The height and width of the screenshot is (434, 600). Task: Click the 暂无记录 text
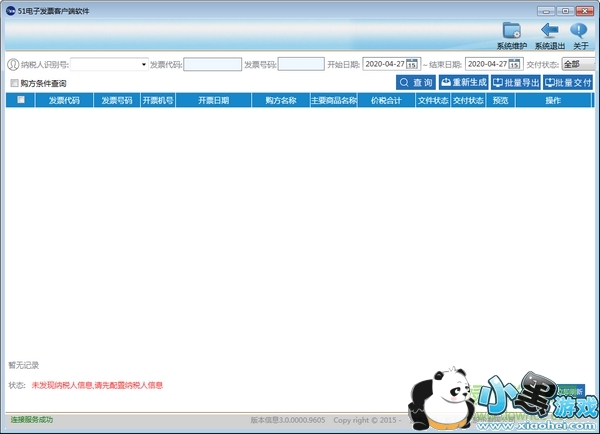(x=24, y=365)
